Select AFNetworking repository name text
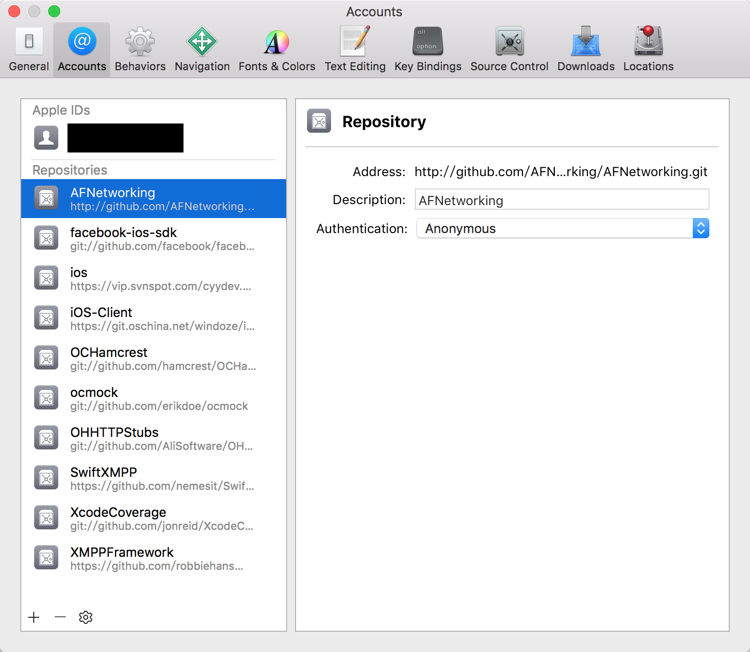Viewport: 750px width, 652px height. click(112, 192)
